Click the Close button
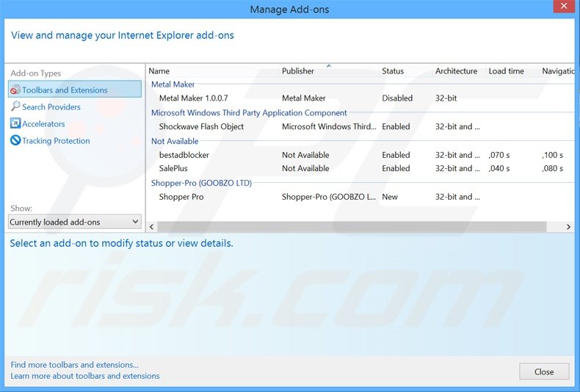The image size is (580, 392). click(544, 371)
